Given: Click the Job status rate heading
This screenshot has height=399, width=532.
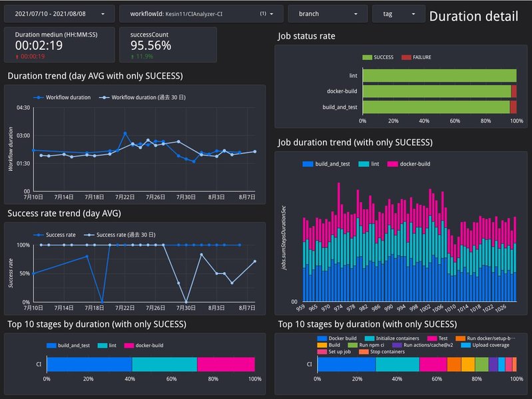Looking at the screenshot, I should coord(306,36).
